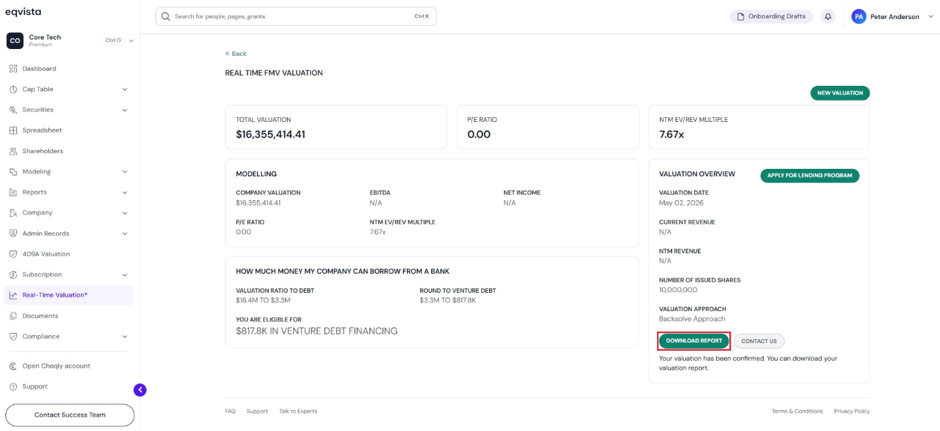Click the PA user avatar
940x431 pixels.
click(858, 17)
